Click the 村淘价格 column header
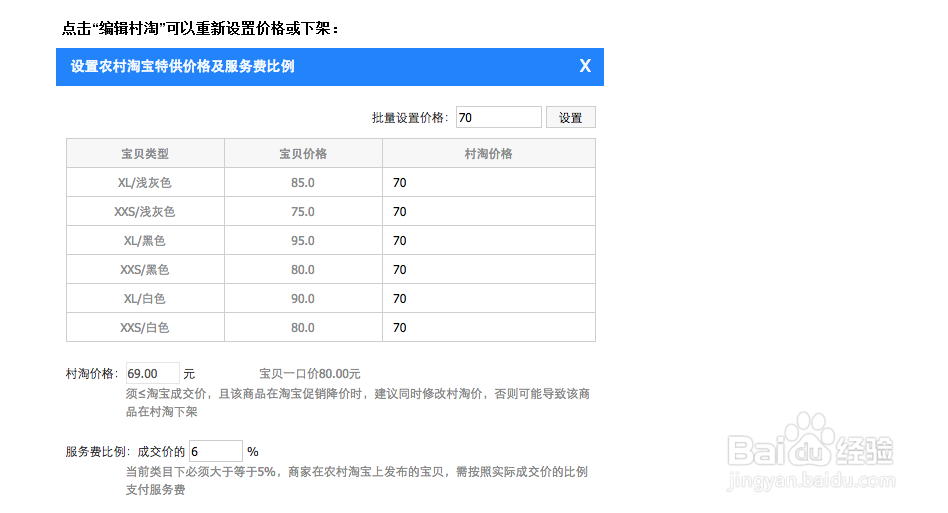 tap(489, 153)
